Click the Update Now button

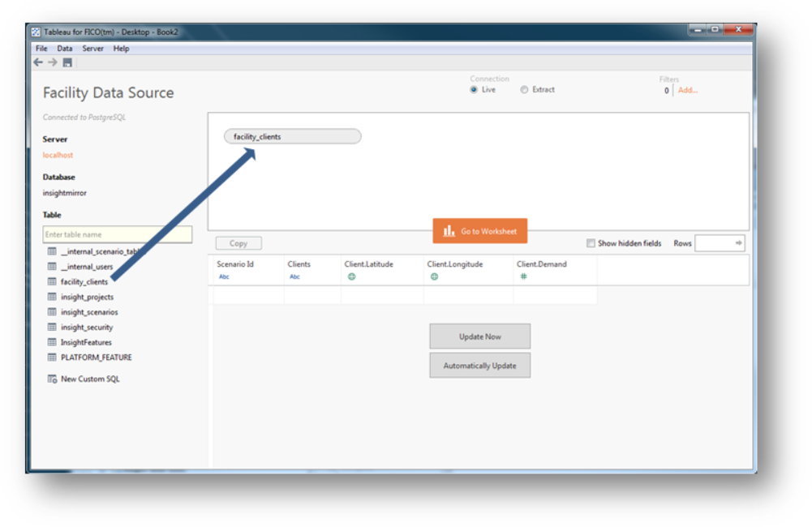point(480,336)
